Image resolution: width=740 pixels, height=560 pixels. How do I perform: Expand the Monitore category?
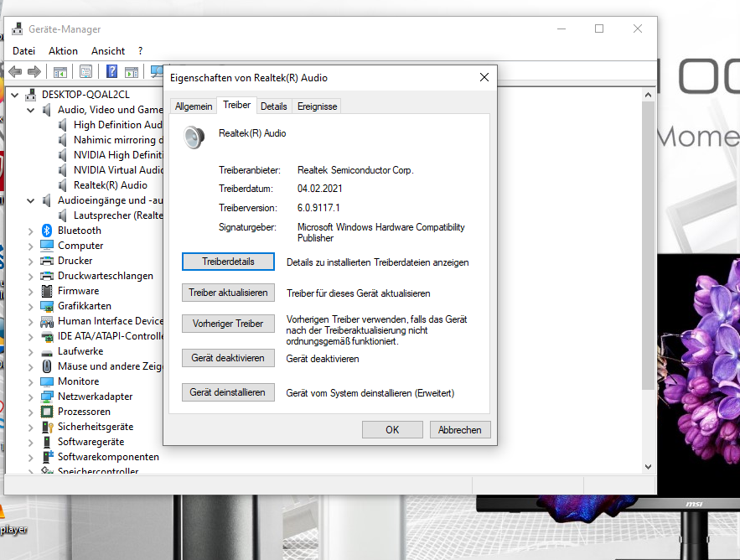tap(31, 382)
